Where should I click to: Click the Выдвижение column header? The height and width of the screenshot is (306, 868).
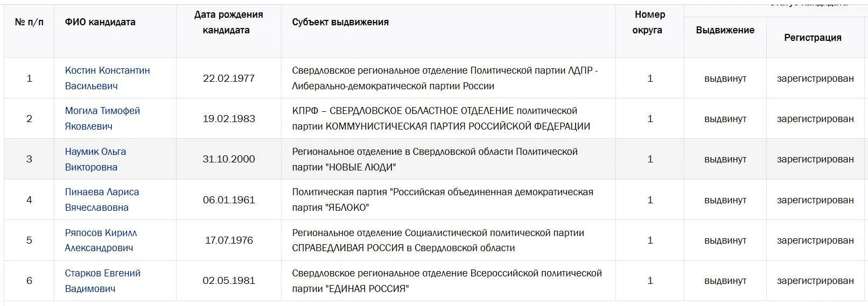(x=725, y=30)
